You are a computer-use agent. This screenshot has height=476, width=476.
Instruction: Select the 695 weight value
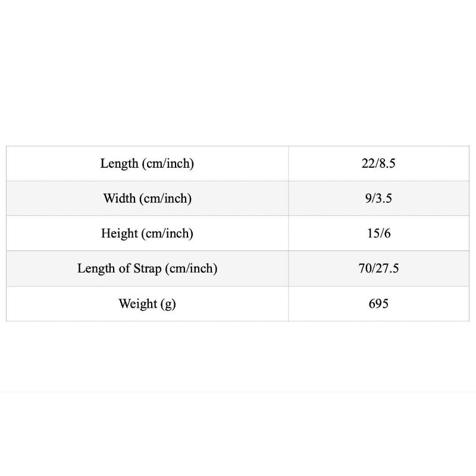[x=378, y=304]
